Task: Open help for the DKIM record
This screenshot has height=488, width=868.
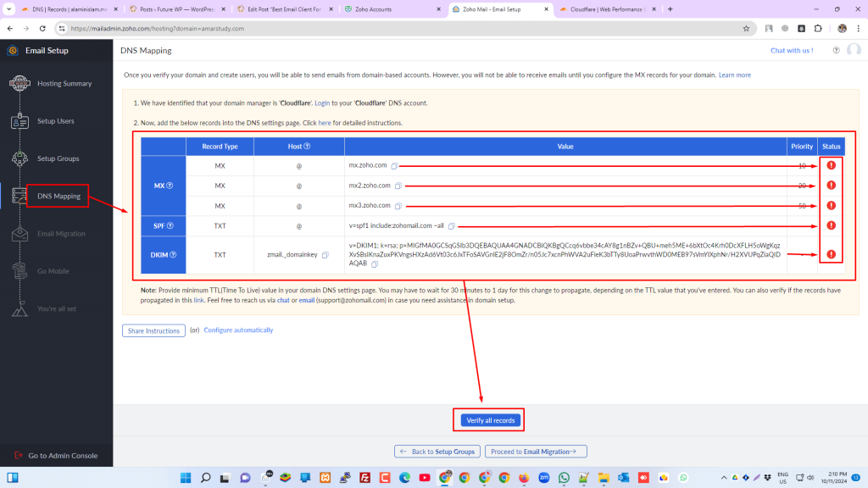Action: tap(173, 254)
